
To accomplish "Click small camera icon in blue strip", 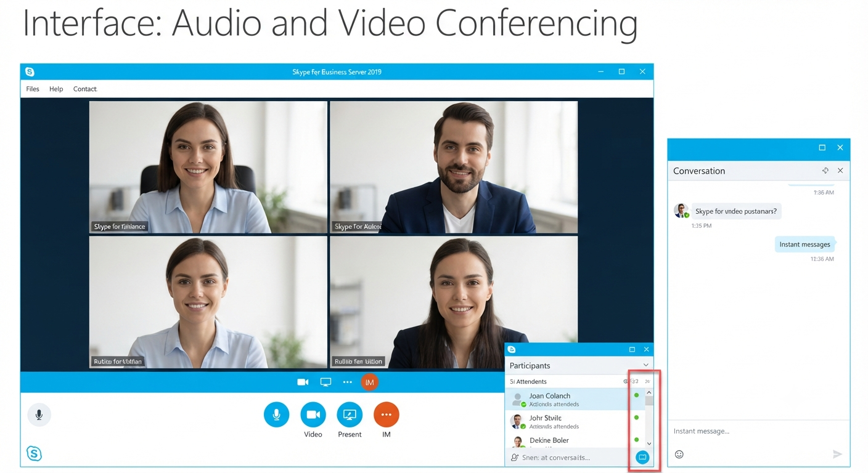I will (x=303, y=382).
